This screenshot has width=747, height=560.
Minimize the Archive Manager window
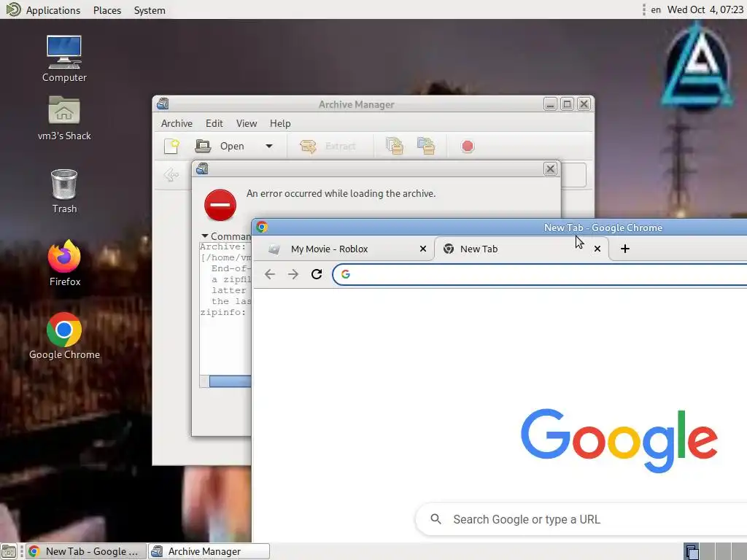click(x=550, y=104)
